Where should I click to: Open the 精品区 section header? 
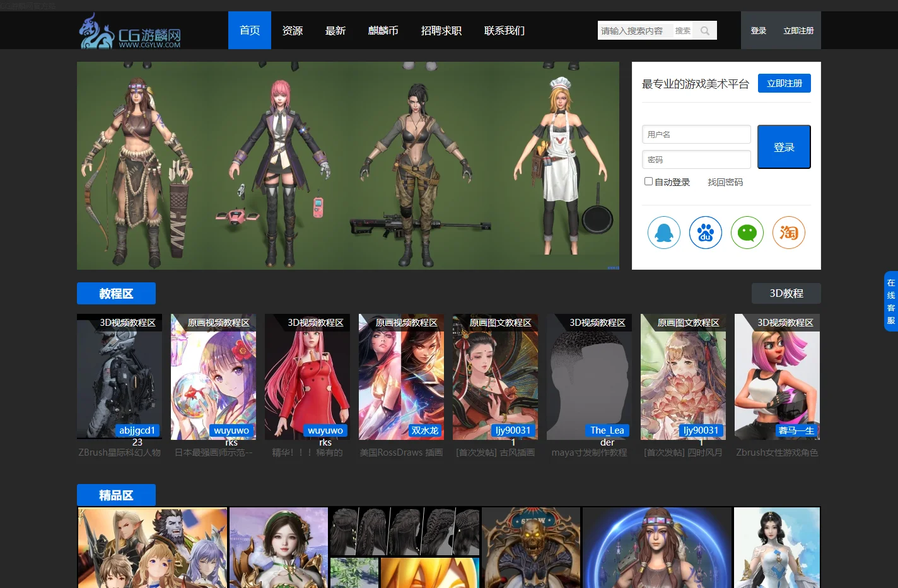[x=116, y=495]
